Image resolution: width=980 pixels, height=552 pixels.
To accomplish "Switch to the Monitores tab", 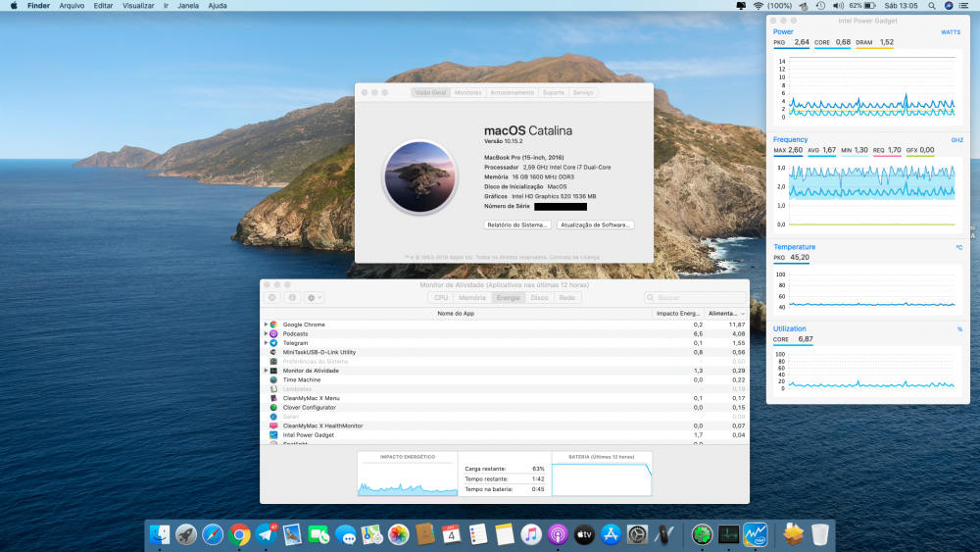I will tap(468, 92).
